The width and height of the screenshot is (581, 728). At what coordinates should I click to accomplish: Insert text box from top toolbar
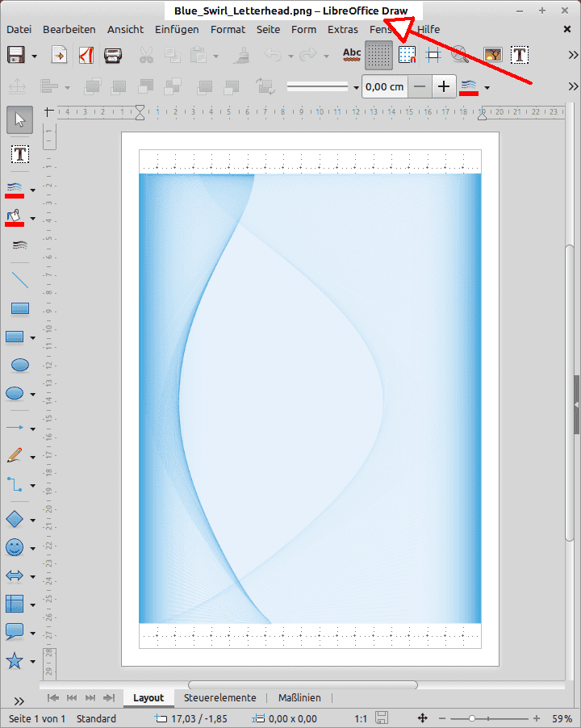point(520,55)
